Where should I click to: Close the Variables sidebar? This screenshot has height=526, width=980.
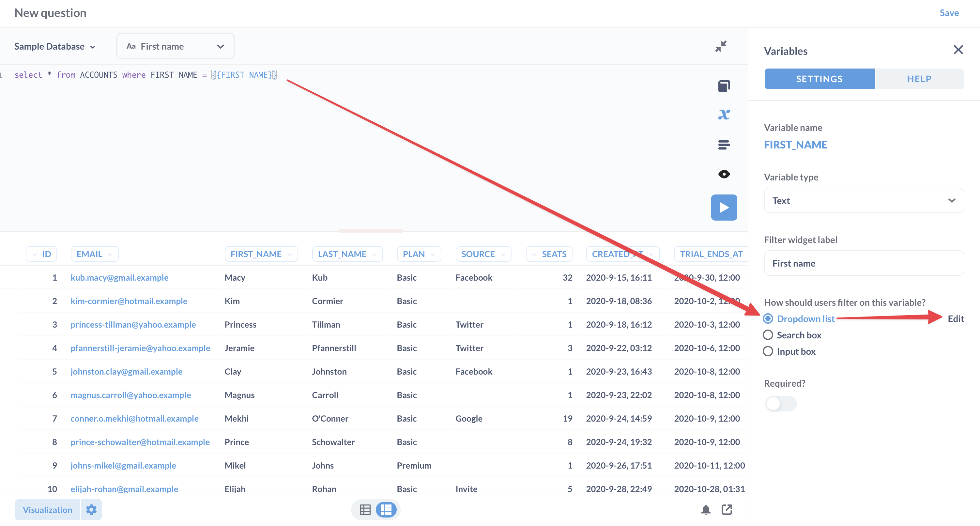958,50
